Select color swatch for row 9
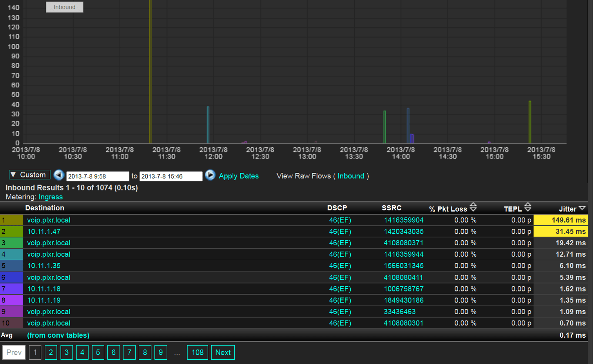This screenshot has width=593, height=364. [12, 311]
